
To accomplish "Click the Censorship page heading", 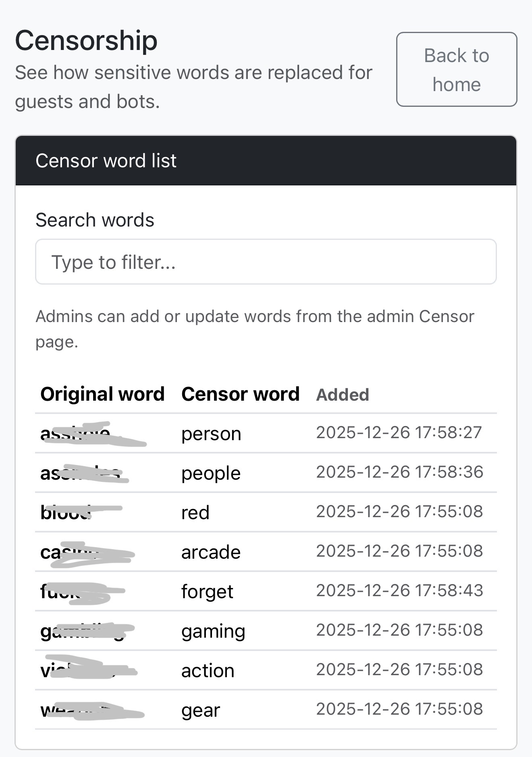I will (x=86, y=41).
